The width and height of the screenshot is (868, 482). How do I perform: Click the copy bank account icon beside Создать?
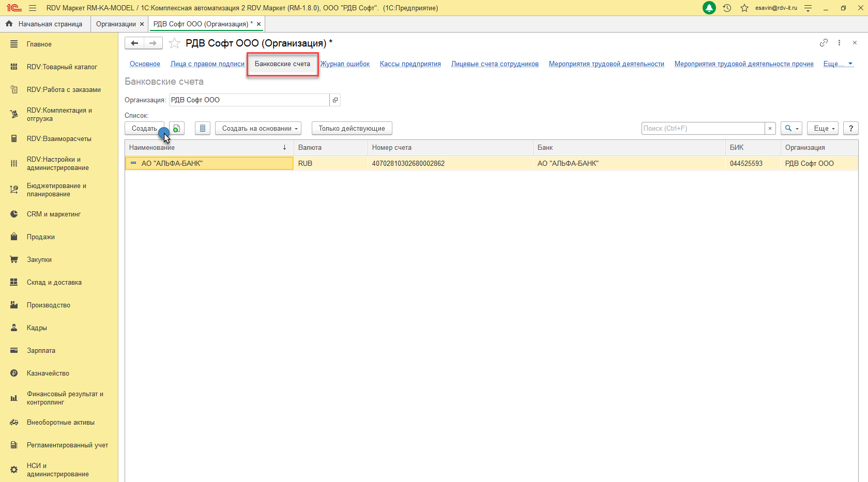point(177,129)
